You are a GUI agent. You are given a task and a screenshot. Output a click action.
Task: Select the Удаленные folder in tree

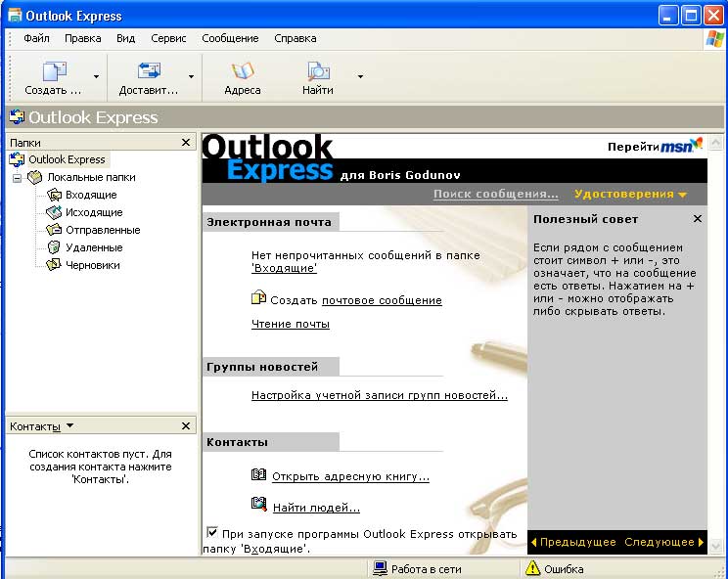pyautogui.click(x=93, y=247)
